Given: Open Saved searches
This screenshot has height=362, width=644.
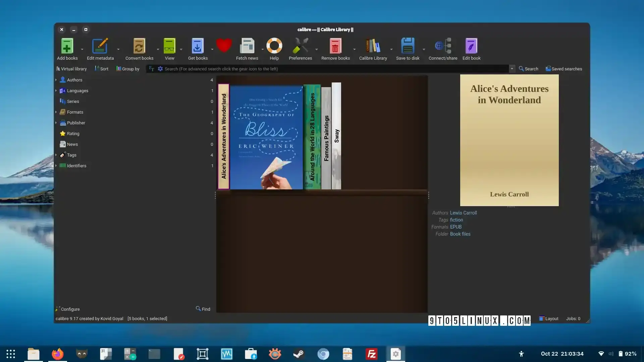Looking at the screenshot, I should pos(564,69).
